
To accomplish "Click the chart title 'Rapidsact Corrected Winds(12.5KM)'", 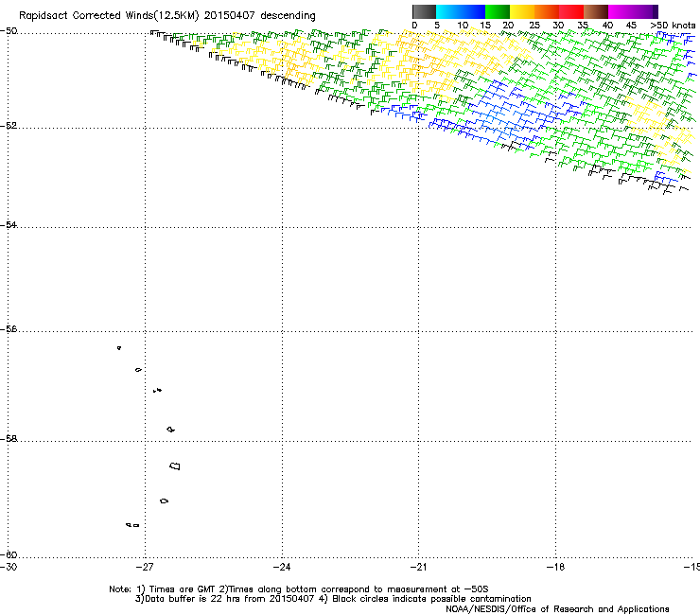I will 109,16.
